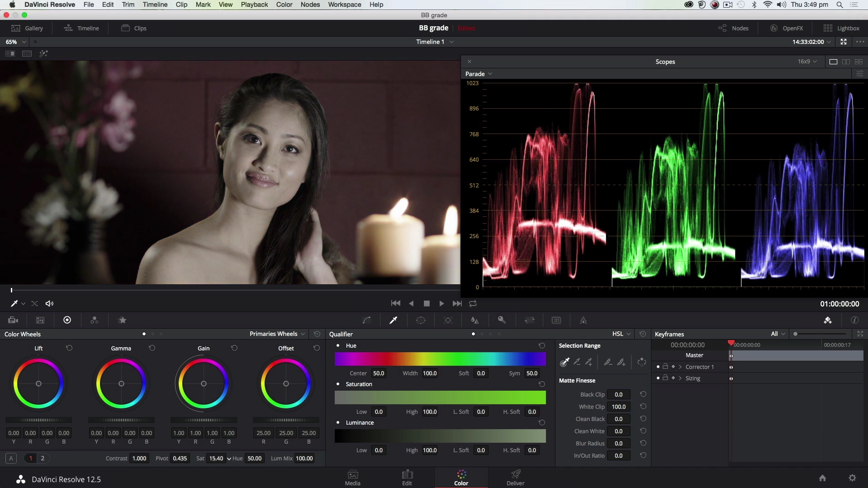Click inside the Hue qualifier color bar
868x488 pixels.
click(x=440, y=359)
